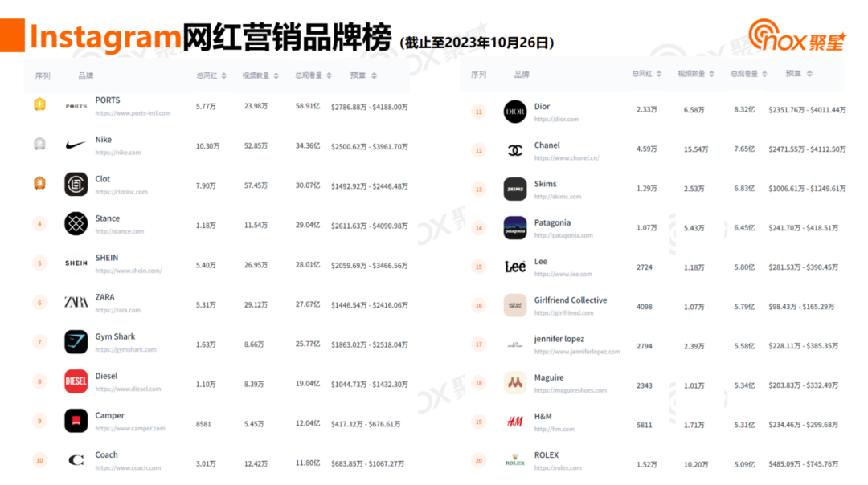Click the jennifer lopez logo

[x=515, y=344]
